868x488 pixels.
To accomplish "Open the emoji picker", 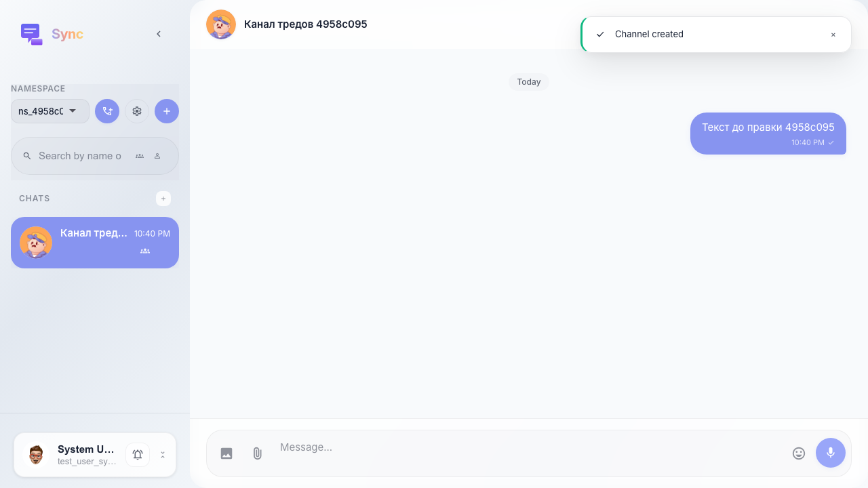I will point(799,453).
